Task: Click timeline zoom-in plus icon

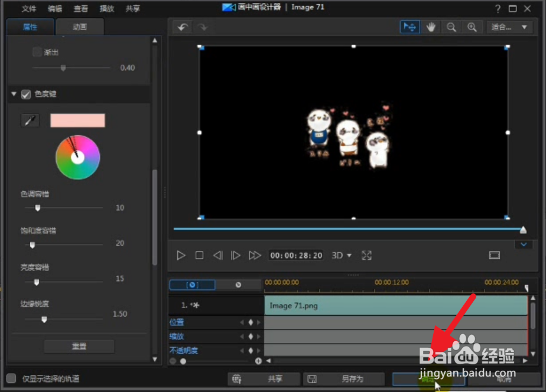Action: pyautogui.click(x=258, y=361)
